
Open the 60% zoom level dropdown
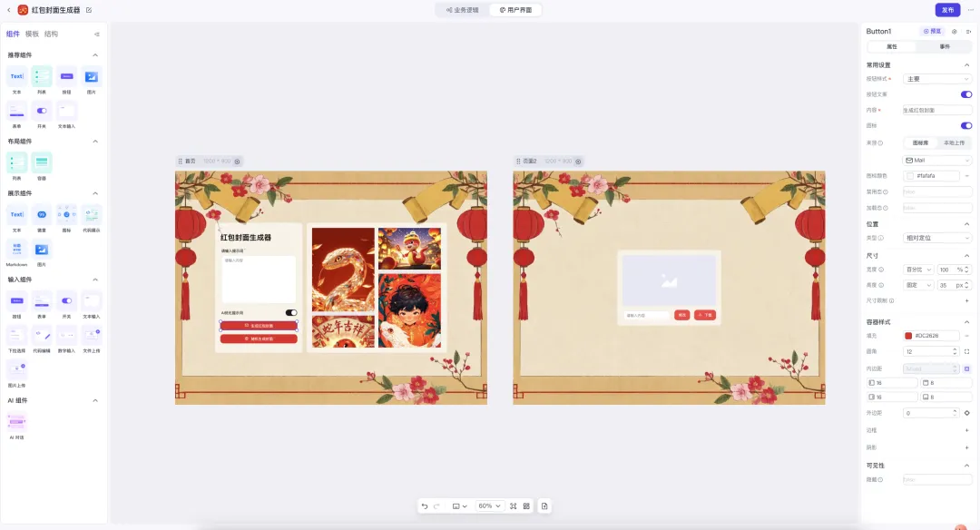click(489, 506)
